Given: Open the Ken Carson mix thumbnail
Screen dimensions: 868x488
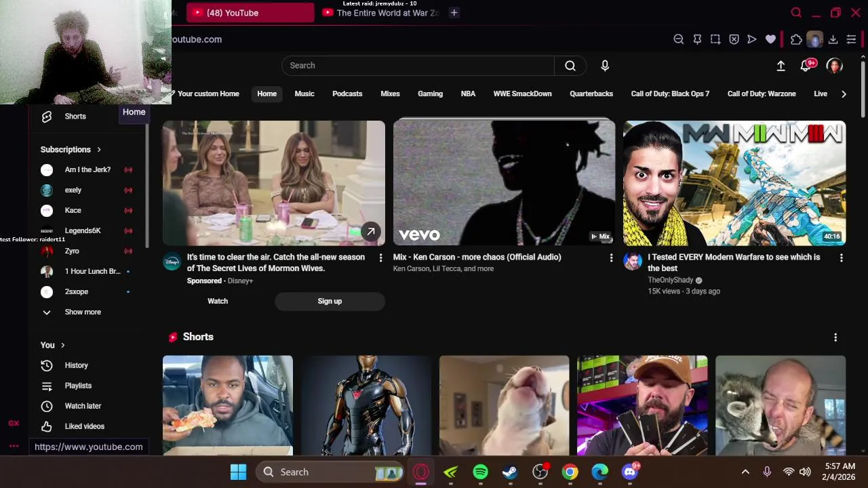Looking at the screenshot, I should click(504, 183).
